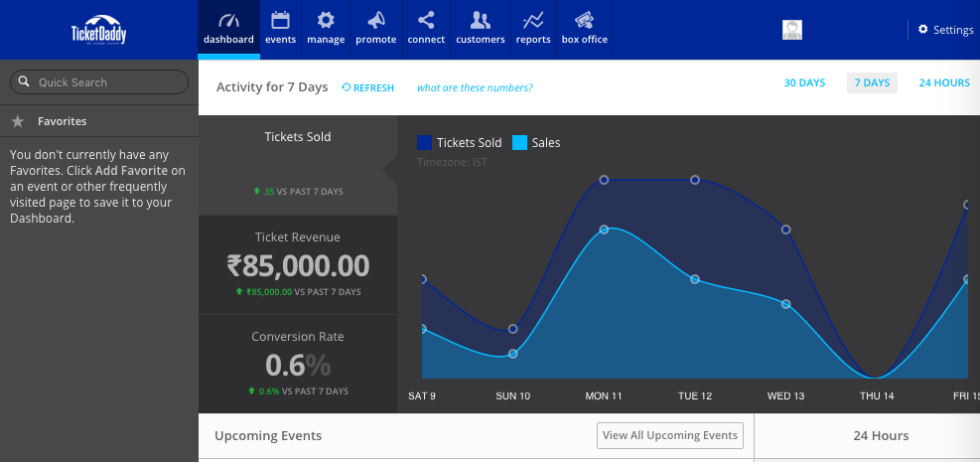Show activity for 24 HOURS
Screen dimensions: 980x462
tap(944, 82)
